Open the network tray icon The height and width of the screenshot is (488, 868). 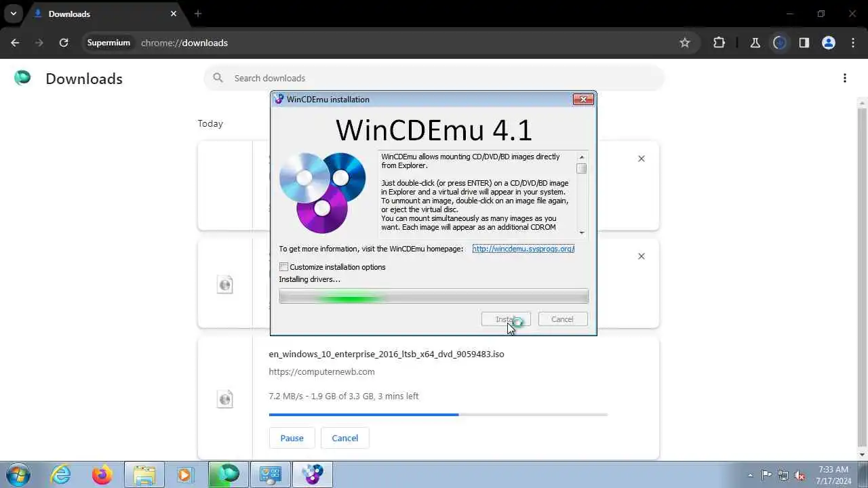coord(783,475)
